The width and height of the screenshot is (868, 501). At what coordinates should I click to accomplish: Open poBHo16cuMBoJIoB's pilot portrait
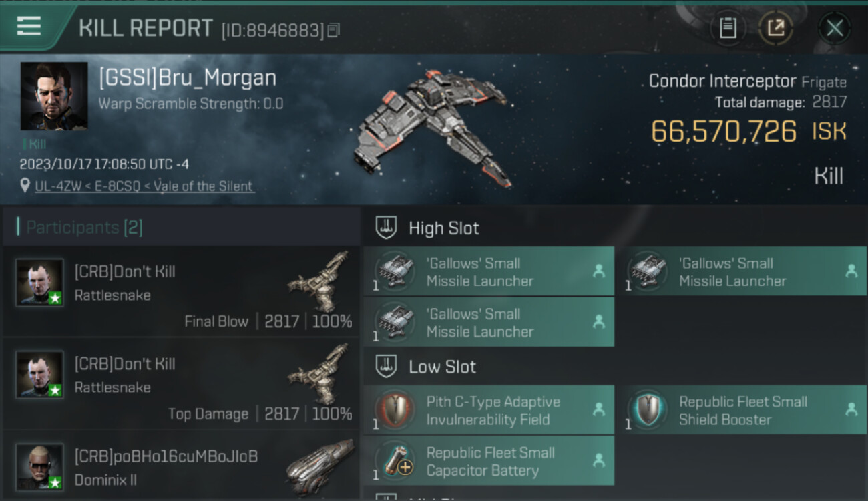pos(40,466)
